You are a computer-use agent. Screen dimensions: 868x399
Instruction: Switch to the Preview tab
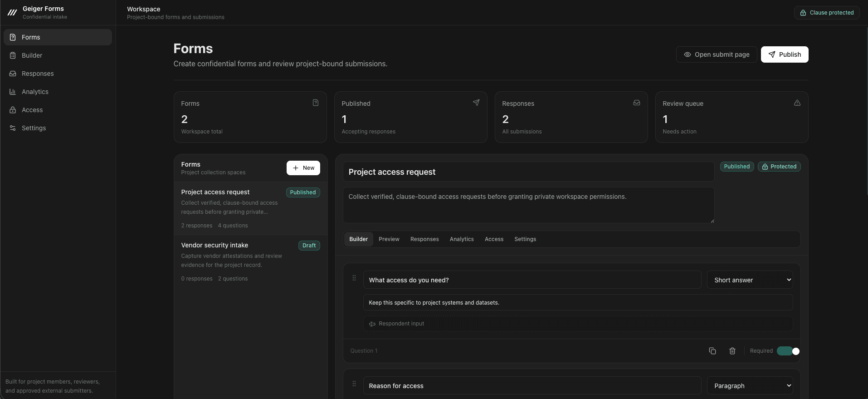tap(389, 239)
